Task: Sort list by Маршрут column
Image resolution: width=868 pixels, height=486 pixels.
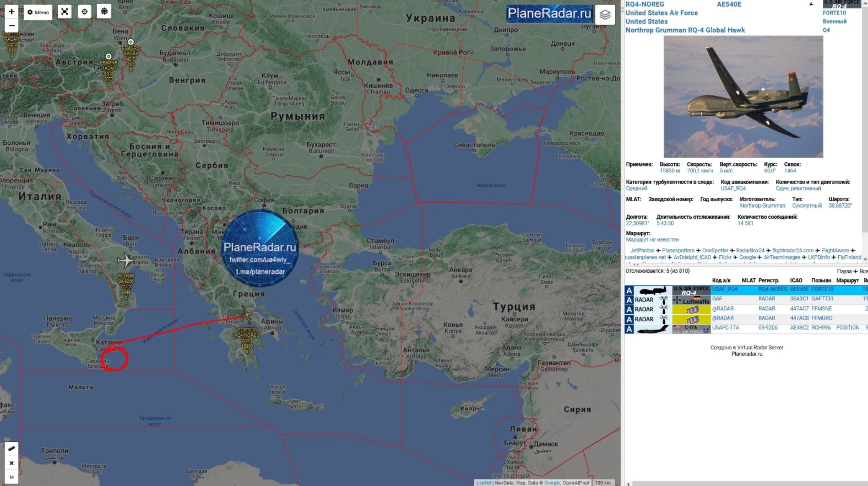Action: point(847,280)
